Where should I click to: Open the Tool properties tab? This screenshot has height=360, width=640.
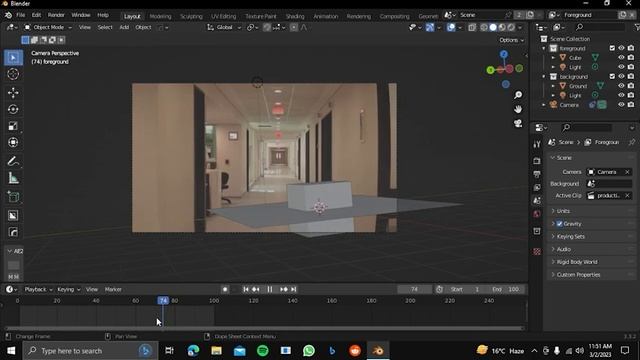[537, 144]
